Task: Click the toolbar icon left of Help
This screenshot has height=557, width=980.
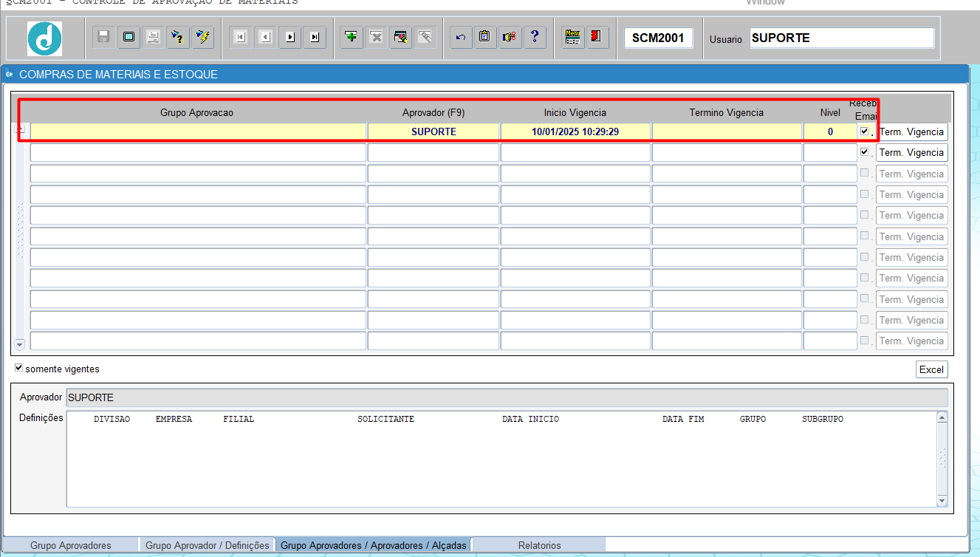Action: pos(510,37)
